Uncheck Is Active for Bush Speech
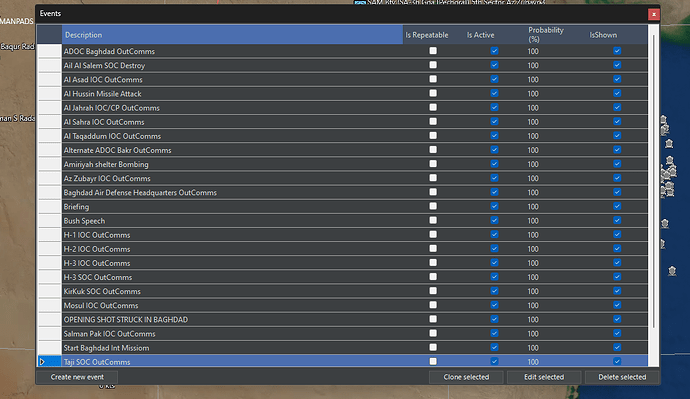This screenshot has height=399, width=690. coord(494,220)
